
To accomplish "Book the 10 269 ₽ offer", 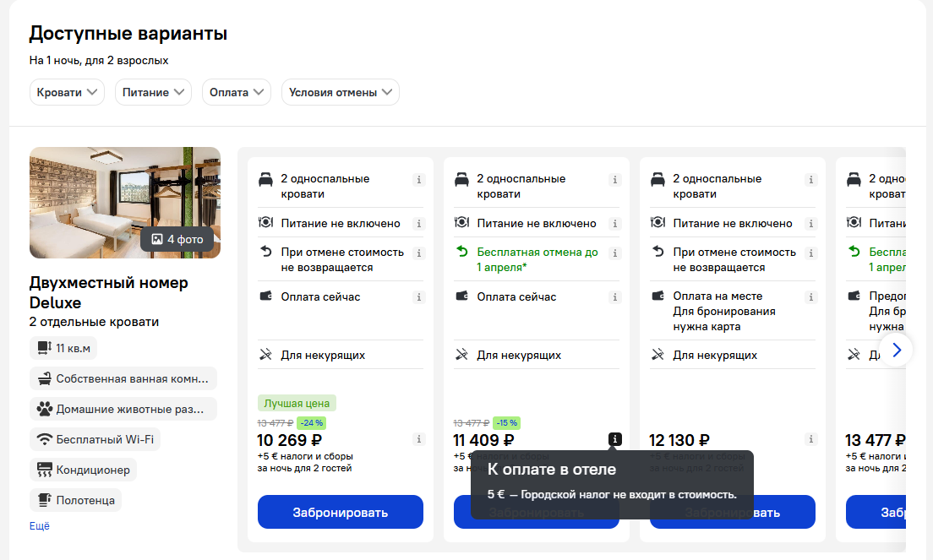I will [x=341, y=512].
